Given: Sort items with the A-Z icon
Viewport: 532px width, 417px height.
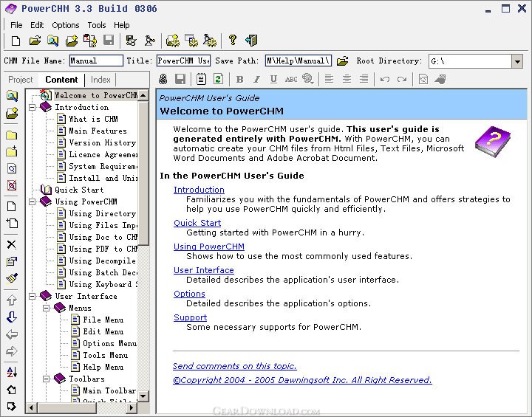Looking at the screenshot, I should point(12,372).
